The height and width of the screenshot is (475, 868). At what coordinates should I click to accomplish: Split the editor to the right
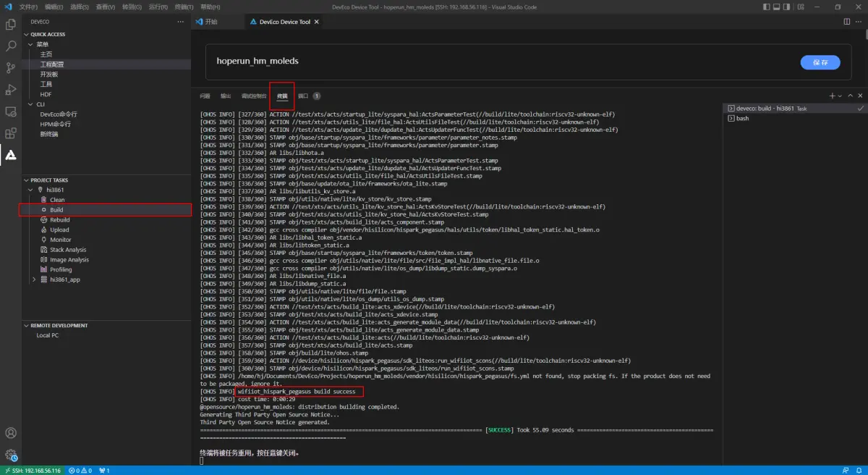coord(847,22)
